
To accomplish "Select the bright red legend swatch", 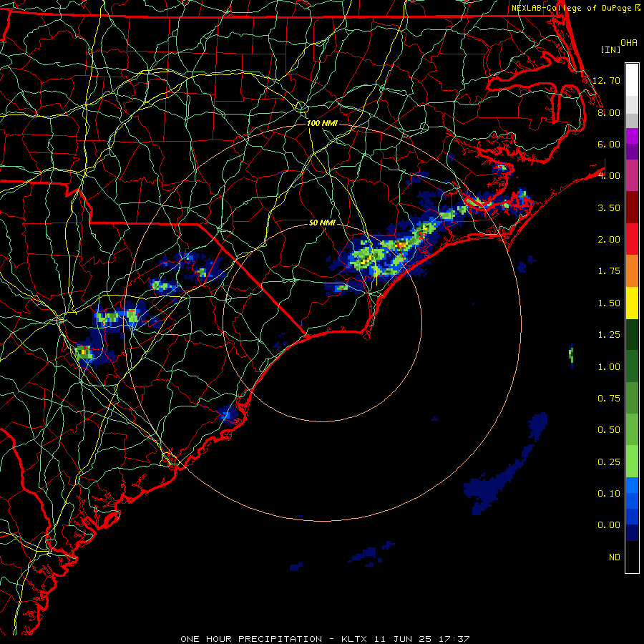I will point(632,239).
